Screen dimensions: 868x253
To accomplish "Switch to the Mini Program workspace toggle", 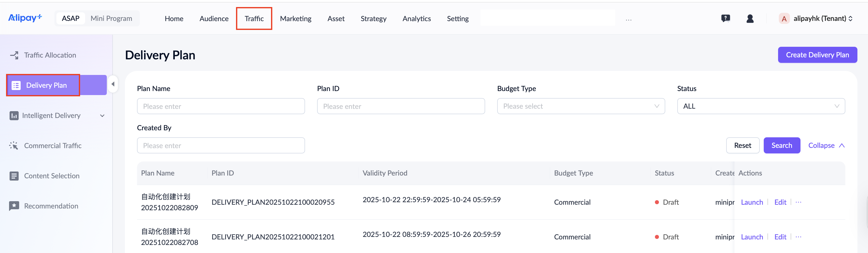I will [x=111, y=18].
